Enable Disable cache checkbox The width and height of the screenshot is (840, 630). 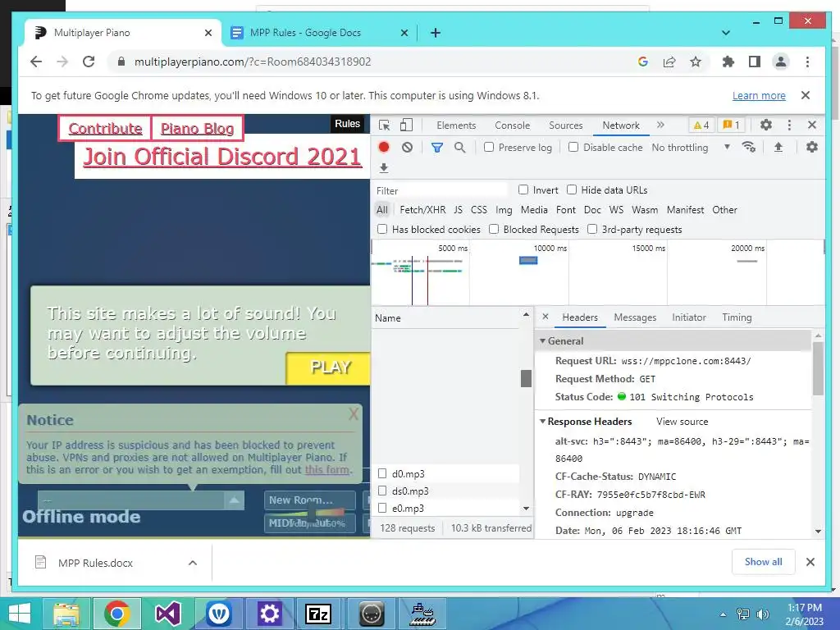[x=573, y=147]
